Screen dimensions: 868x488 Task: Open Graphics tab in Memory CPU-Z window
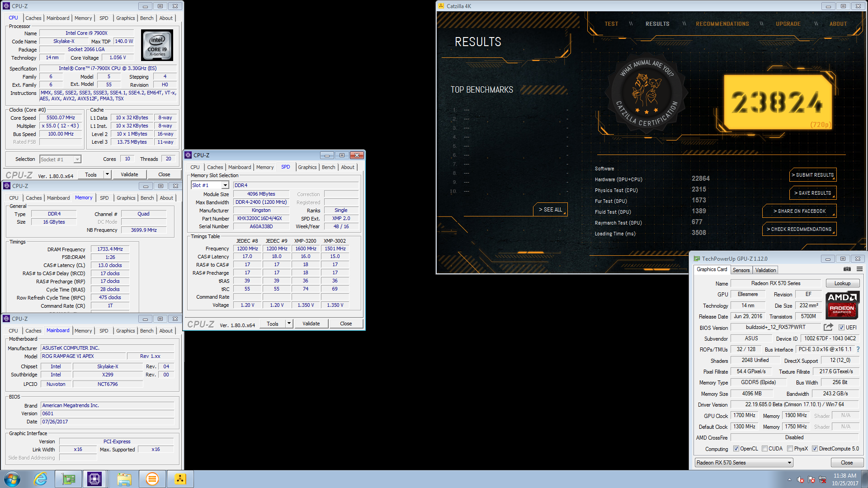126,198
